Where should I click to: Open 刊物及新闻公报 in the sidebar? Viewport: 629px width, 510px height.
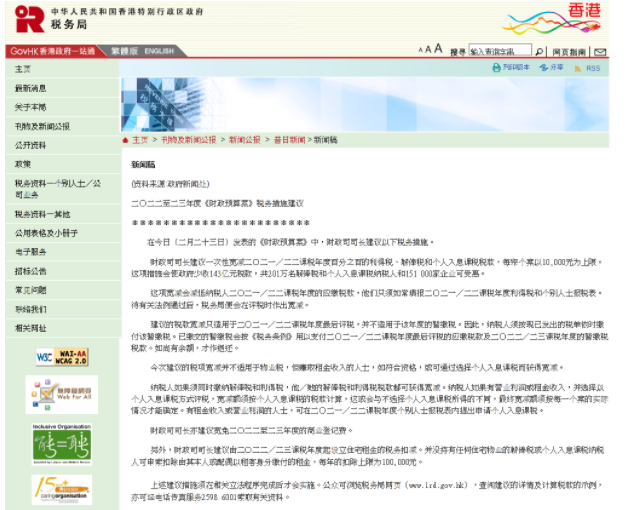click(63, 126)
